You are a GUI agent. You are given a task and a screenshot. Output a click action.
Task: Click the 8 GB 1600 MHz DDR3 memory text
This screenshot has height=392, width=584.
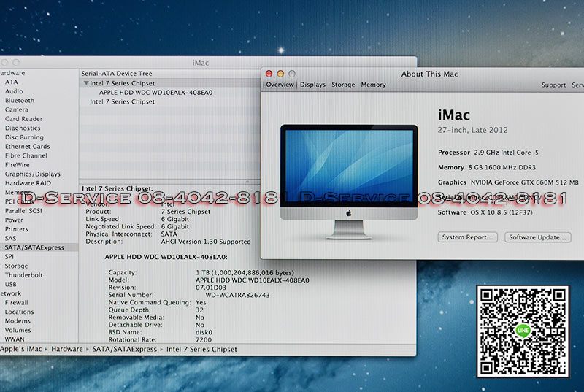[502, 167]
